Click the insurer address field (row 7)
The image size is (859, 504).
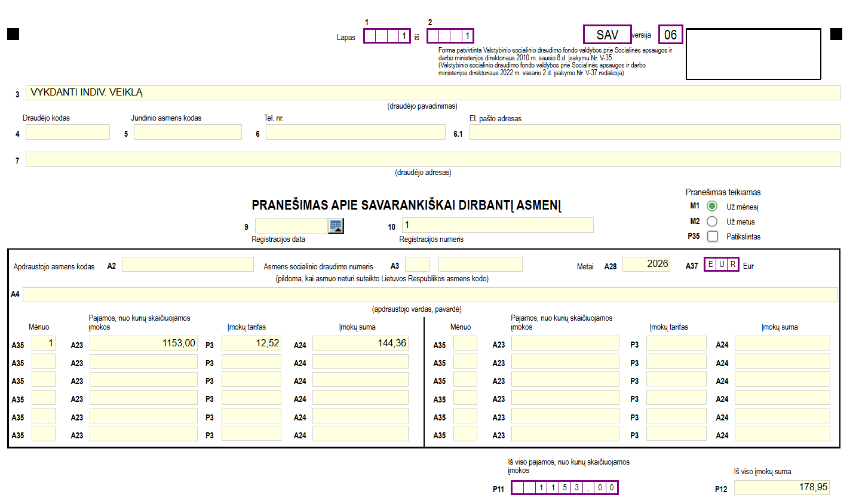(433, 159)
